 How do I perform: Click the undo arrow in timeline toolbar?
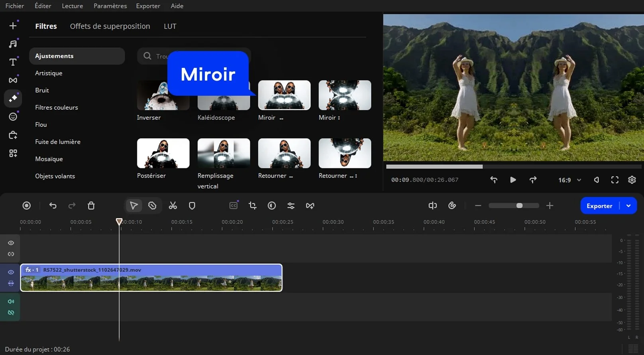click(53, 206)
